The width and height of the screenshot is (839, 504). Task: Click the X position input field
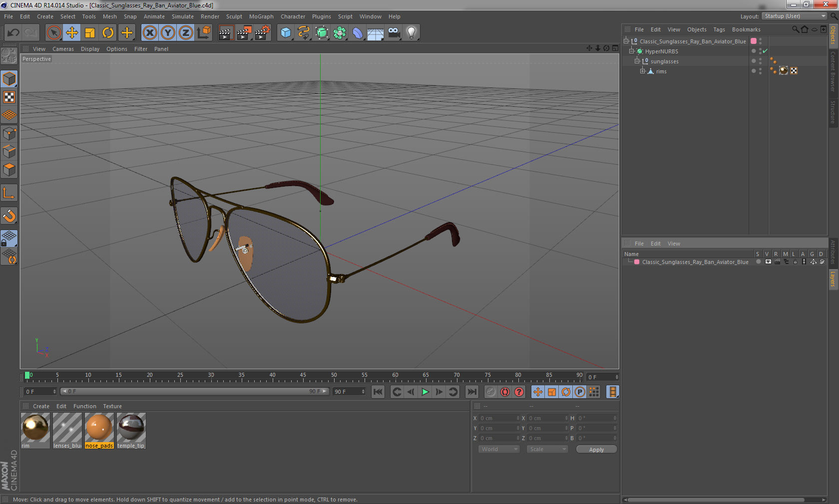pos(498,418)
